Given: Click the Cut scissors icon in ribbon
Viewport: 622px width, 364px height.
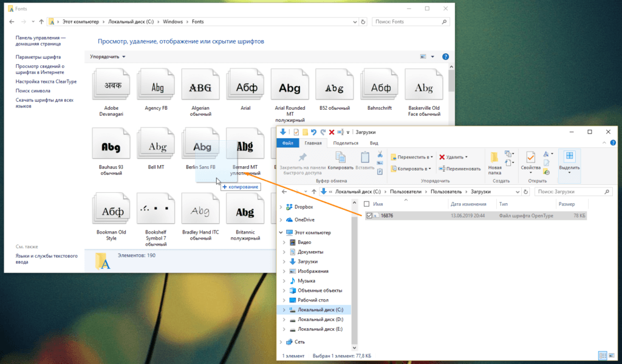Looking at the screenshot, I should point(380,154).
